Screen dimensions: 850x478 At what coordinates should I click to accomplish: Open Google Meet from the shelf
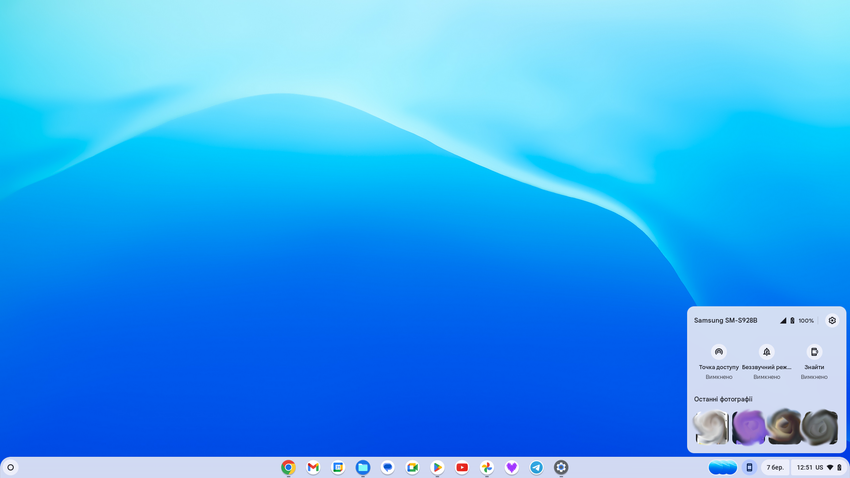412,467
